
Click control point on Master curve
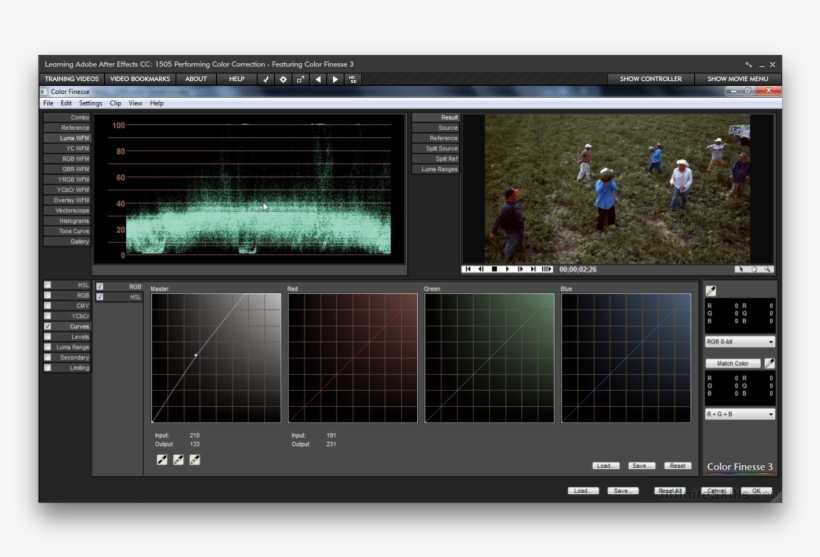(196, 355)
